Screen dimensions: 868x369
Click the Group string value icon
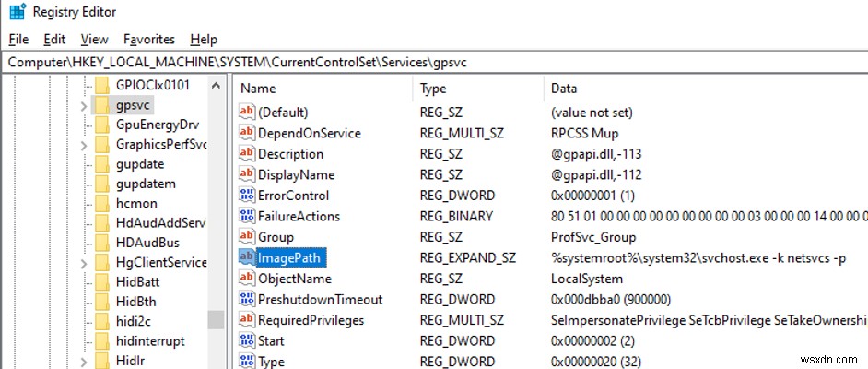[x=247, y=237]
